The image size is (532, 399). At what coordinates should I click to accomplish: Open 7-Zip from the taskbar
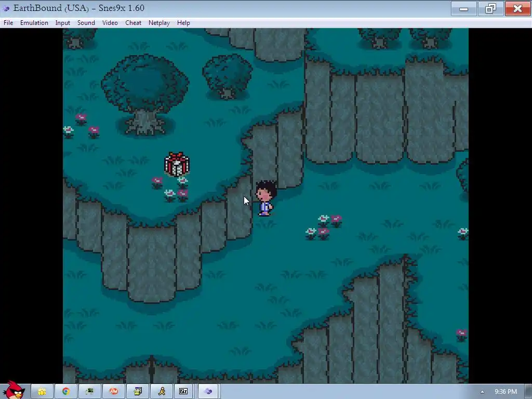[183, 392]
